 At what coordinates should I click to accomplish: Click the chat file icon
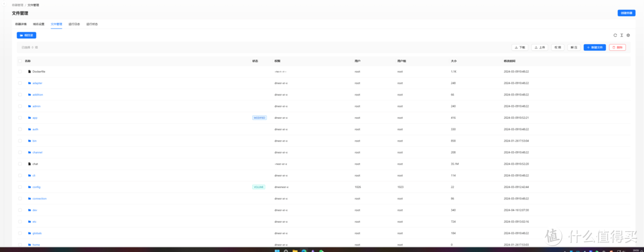[29, 164]
